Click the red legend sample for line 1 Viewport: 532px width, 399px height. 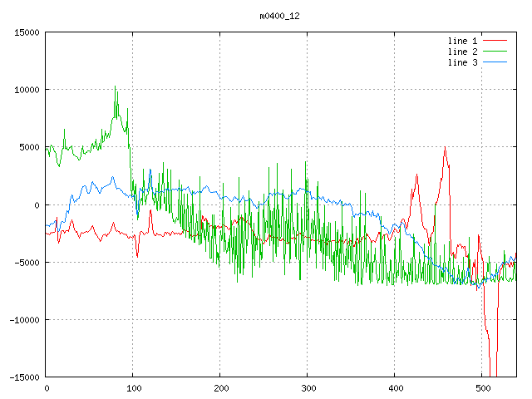[495, 41]
